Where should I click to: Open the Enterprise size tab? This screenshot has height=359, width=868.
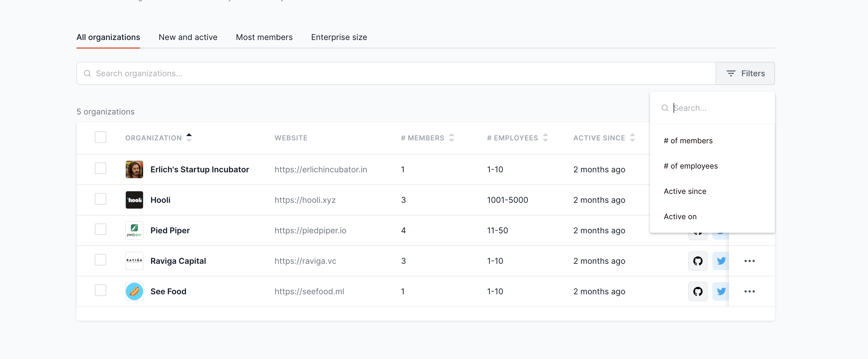pos(339,37)
